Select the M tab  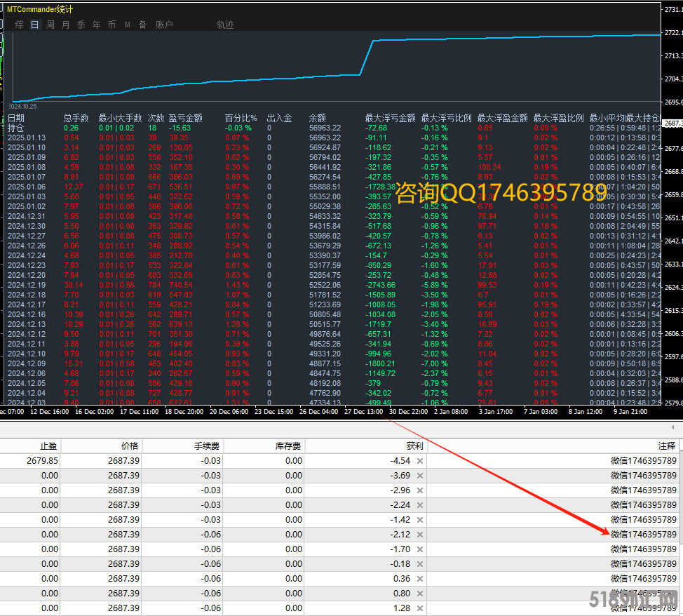128,25
